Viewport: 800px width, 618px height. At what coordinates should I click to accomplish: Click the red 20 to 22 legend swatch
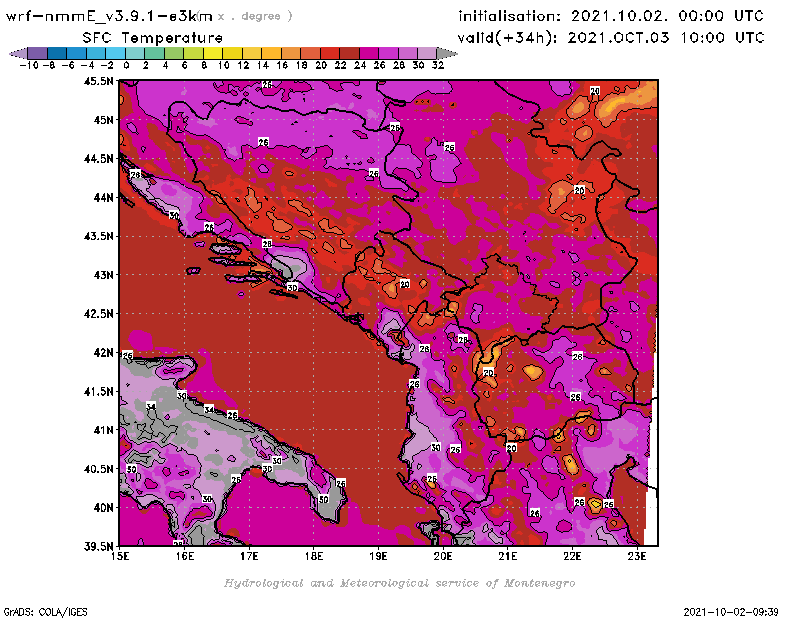[x=330, y=53]
